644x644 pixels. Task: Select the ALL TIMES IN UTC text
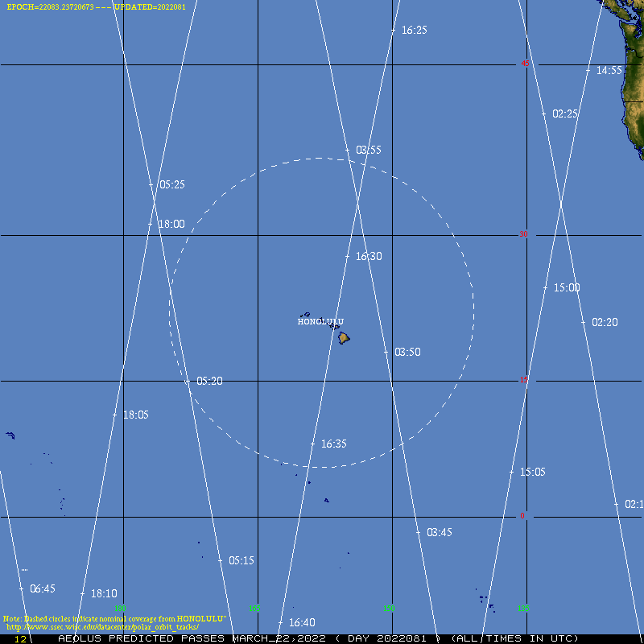pyautogui.click(x=515, y=638)
